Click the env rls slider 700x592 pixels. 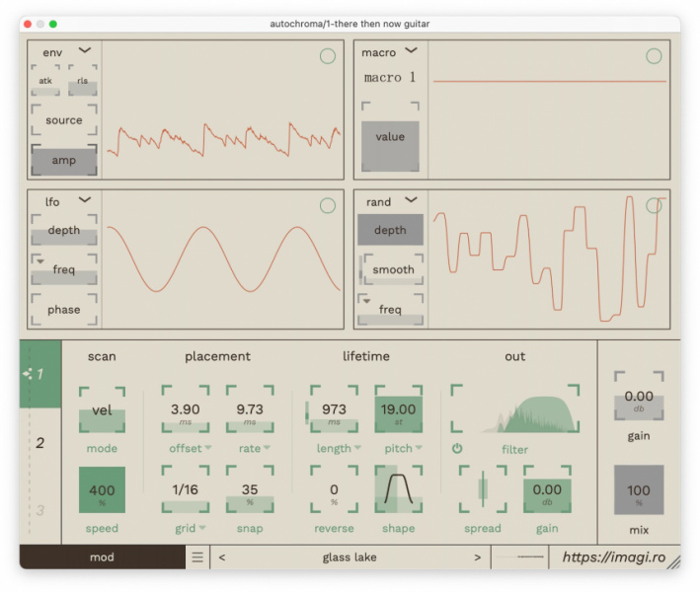click(83, 81)
